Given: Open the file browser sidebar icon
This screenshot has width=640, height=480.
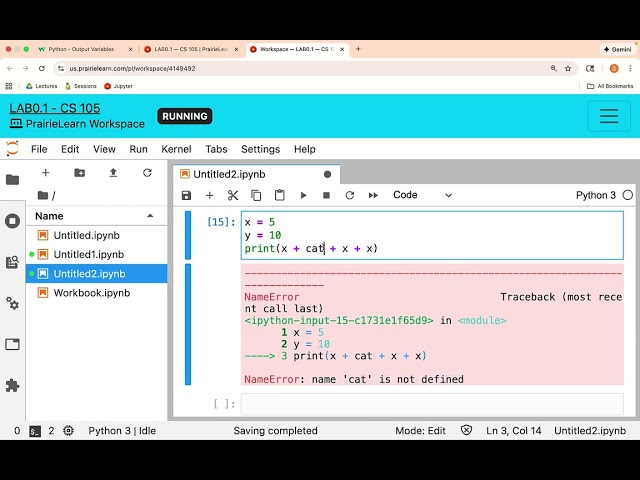Looking at the screenshot, I should (12, 180).
